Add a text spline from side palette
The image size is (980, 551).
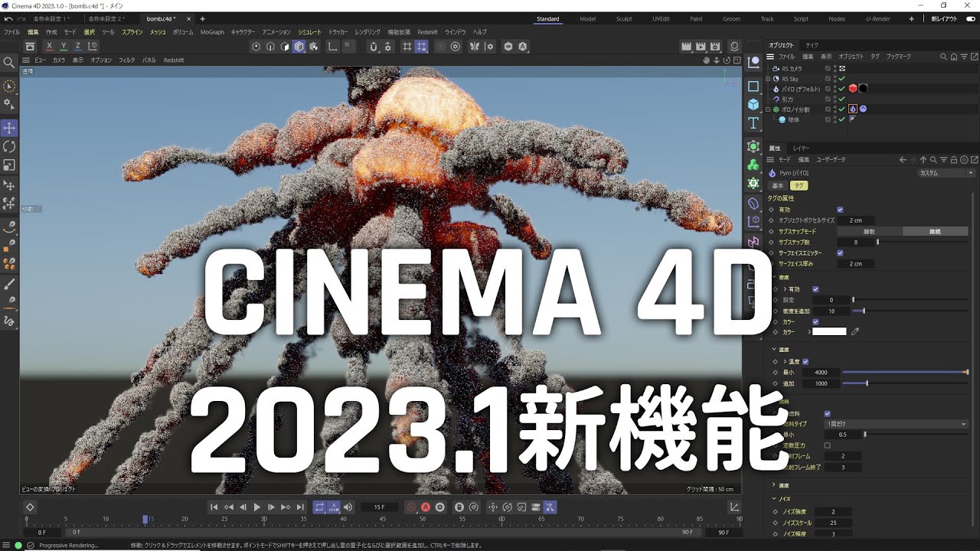click(x=753, y=123)
